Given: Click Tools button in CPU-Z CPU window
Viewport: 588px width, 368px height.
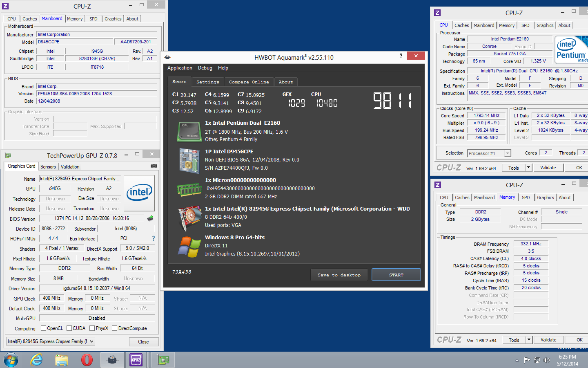Looking at the screenshot, I should pyautogui.click(x=514, y=168).
